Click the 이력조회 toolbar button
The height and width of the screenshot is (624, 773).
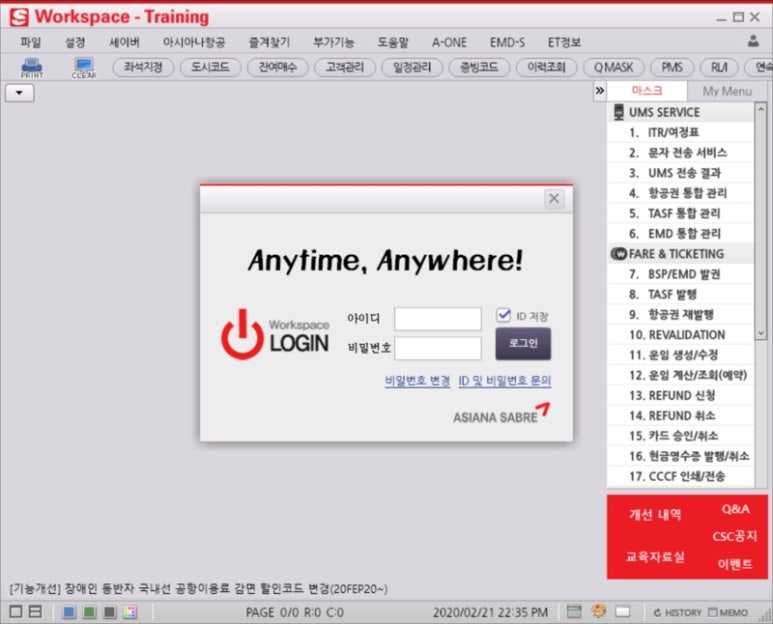coord(546,68)
